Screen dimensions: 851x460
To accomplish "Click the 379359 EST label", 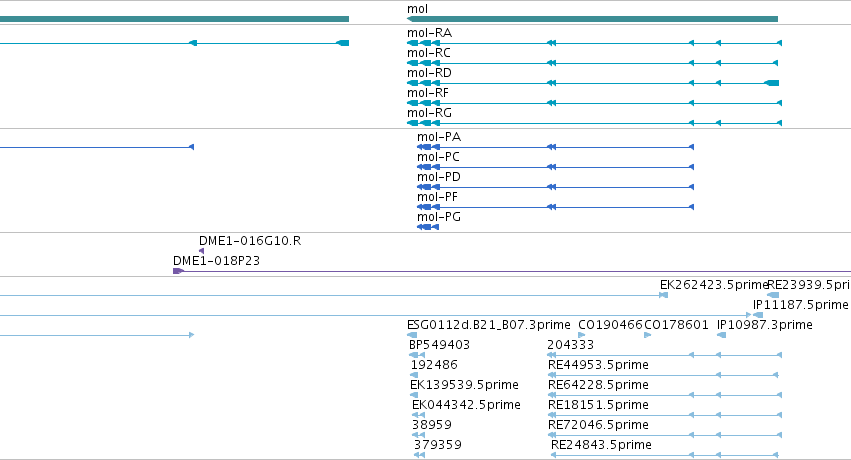I will (x=437, y=445).
